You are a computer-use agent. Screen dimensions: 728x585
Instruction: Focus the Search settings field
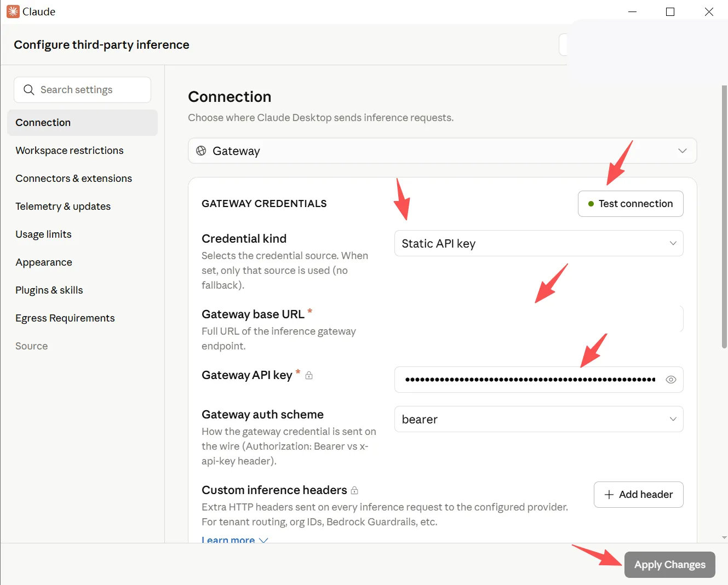click(82, 90)
